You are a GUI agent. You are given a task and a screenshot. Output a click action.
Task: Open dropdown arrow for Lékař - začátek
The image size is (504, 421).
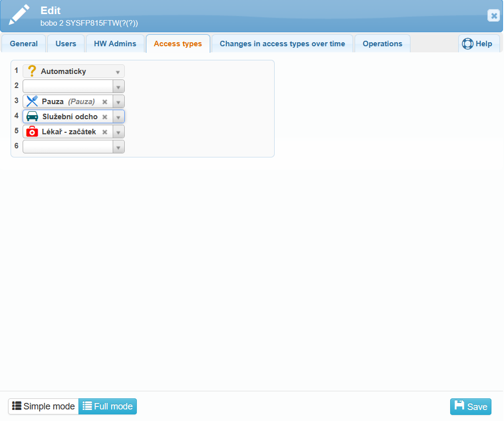click(x=118, y=132)
